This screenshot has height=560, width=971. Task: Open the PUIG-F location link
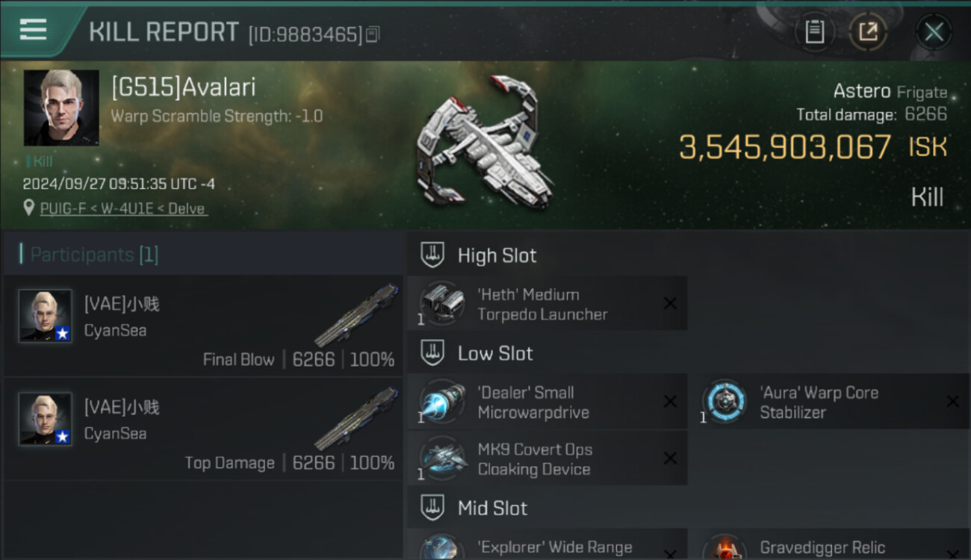pos(124,208)
